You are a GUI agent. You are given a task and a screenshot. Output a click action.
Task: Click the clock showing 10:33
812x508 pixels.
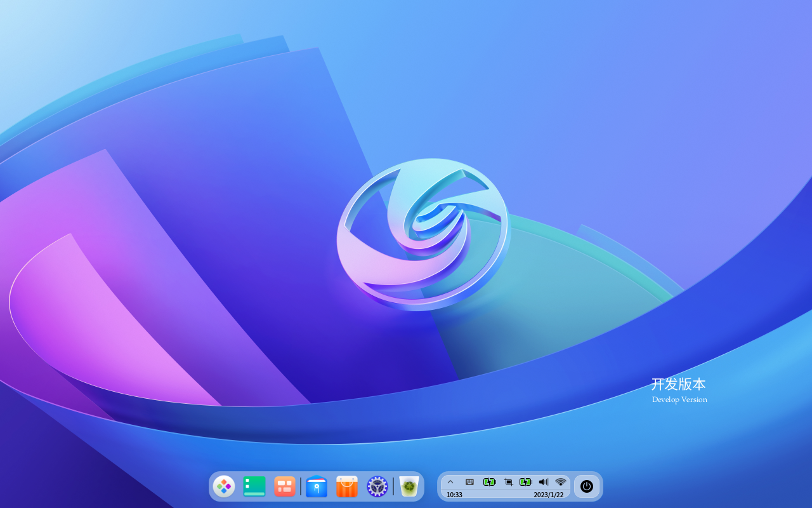454,493
